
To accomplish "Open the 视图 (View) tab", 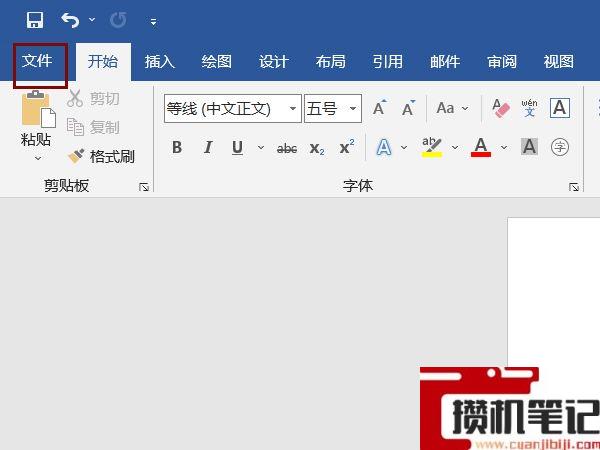I will [x=559, y=62].
